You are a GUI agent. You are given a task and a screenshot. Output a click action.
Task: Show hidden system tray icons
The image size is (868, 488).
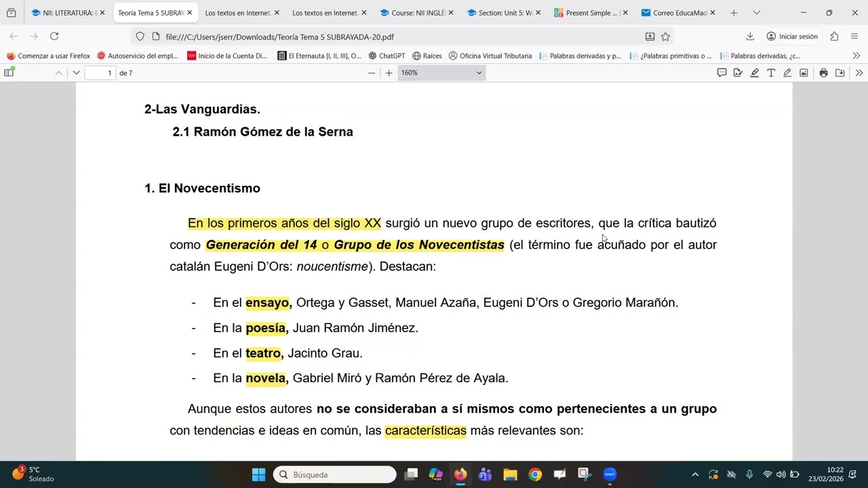pyautogui.click(x=695, y=474)
